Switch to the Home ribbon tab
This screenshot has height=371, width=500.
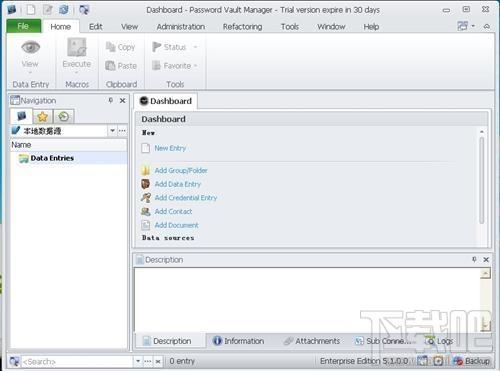coord(60,26)
